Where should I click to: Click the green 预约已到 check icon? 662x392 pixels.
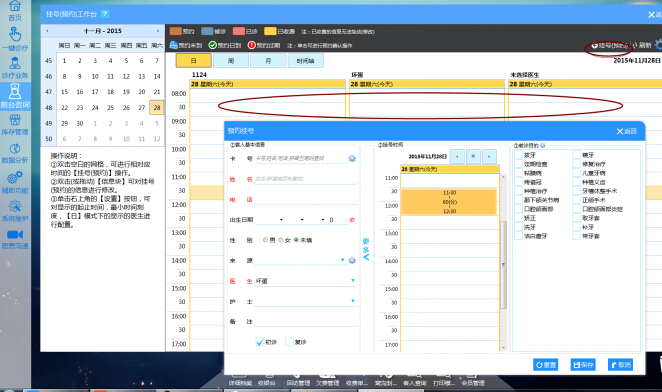pyautogui.click(x=212, y=45)
